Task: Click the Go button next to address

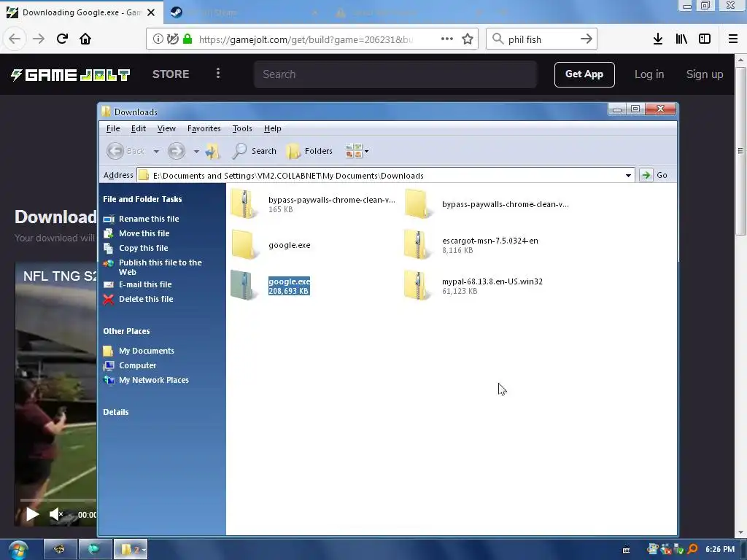Action: point(654,175)
